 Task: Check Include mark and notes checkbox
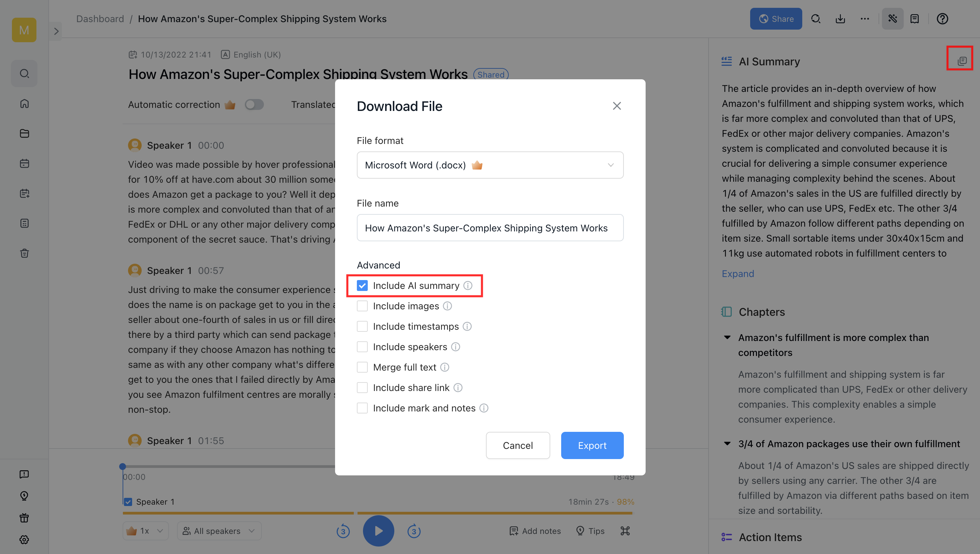click(362, 408)
